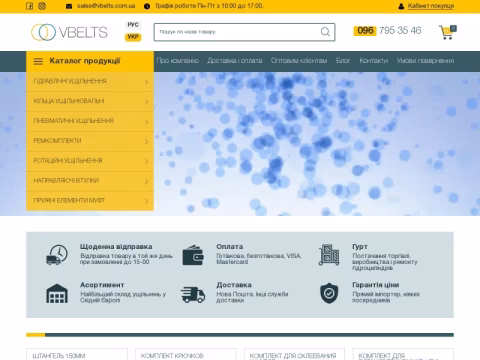Open Каталог продукції menu
480x360 pixels.
click(90, 61)
